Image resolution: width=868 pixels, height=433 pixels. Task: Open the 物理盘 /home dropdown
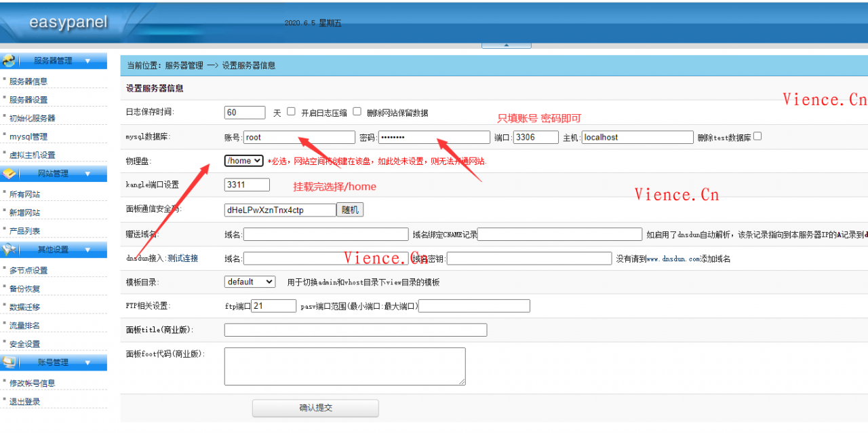[244, 161]
